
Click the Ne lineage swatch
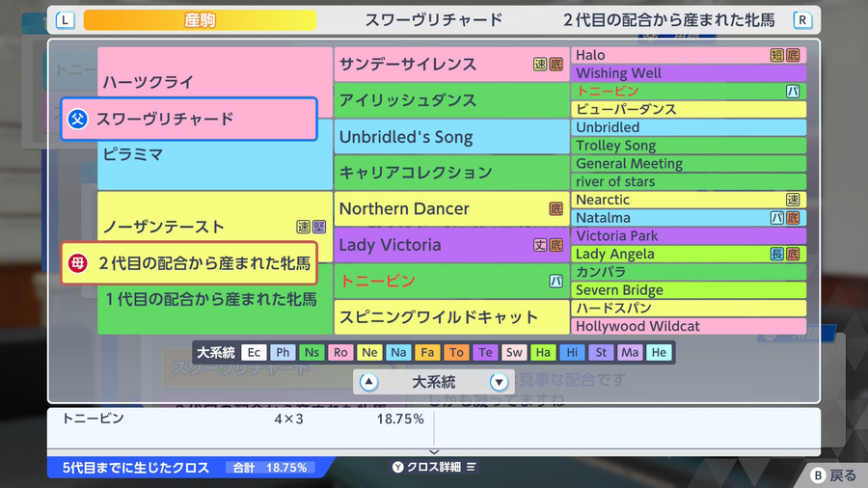369,352
